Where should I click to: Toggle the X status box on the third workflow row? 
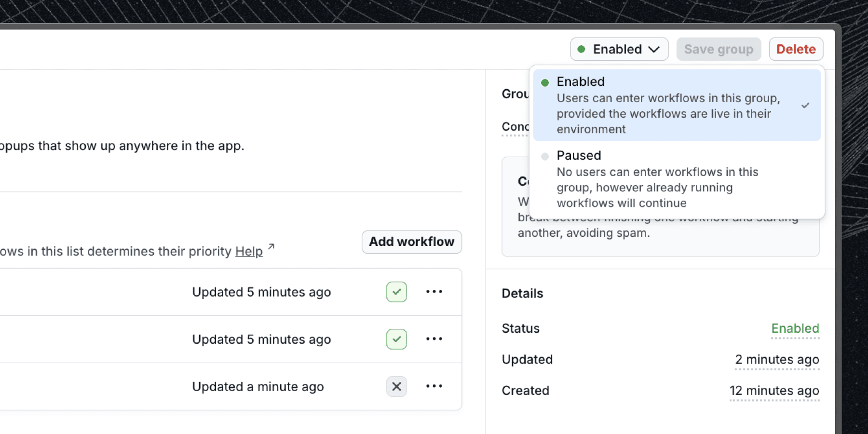coord(396,386)
